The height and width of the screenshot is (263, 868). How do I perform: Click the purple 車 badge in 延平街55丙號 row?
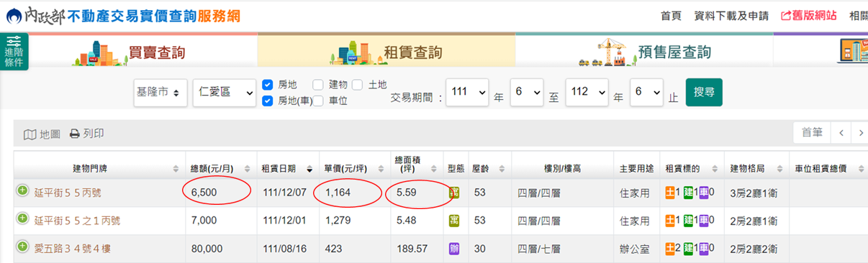coord(704,193)
